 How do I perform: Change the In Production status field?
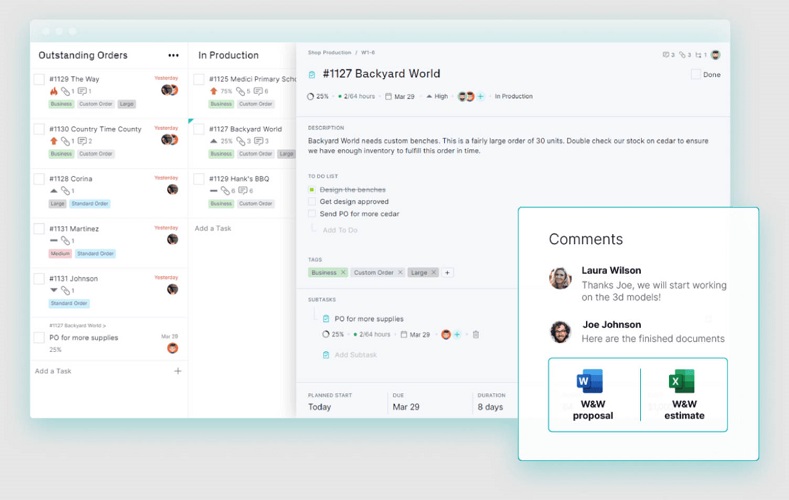pyautogui.click(x=513, y=97)
